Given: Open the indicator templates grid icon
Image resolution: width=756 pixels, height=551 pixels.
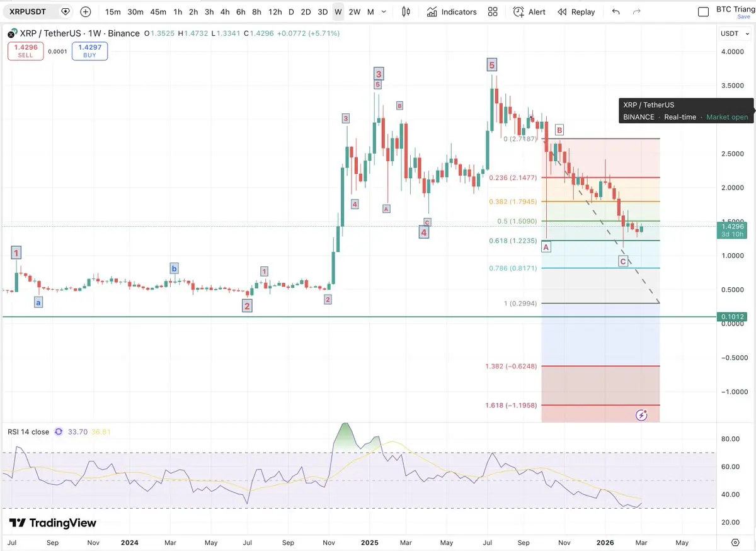Looking at the screenshot, I should coord(493,12).
